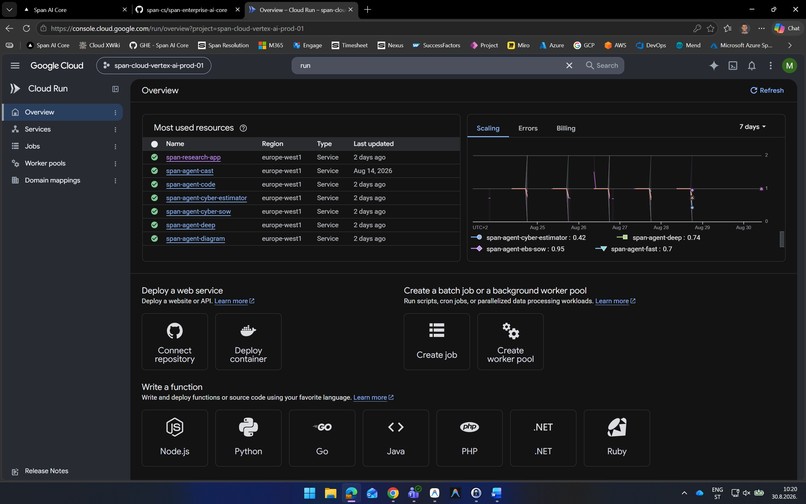806x504 pixels.
Task: Open Domain mappings in the sidebar
Action: click(x=52, y=181)
